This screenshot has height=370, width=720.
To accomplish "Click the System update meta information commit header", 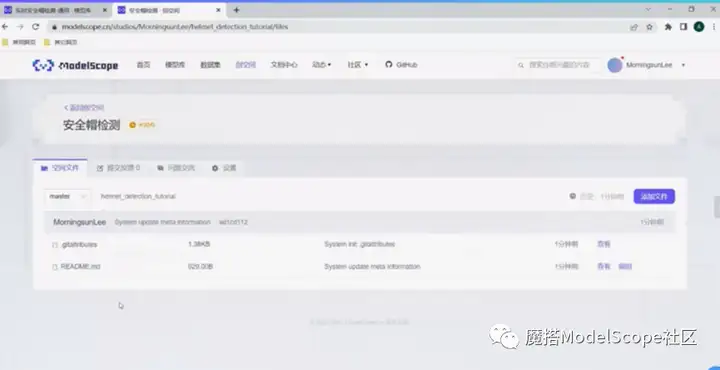I will click(163, 222).
